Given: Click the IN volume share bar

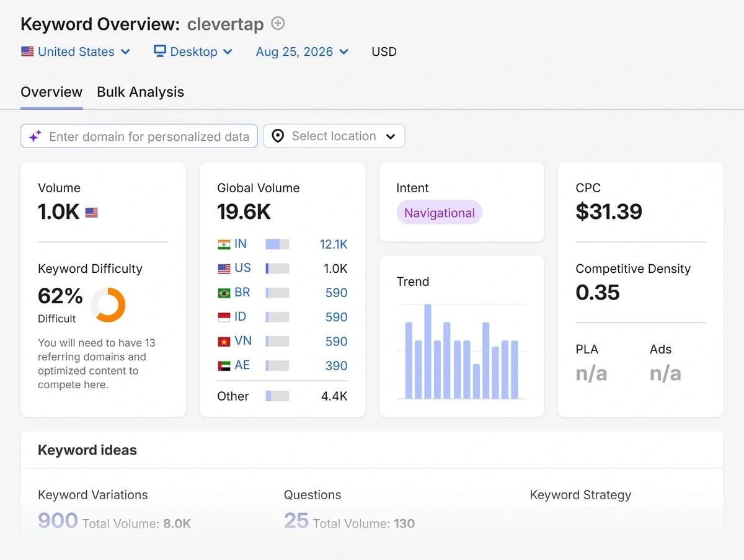Looking at the screenshot, I should click(x=277, y=244).
